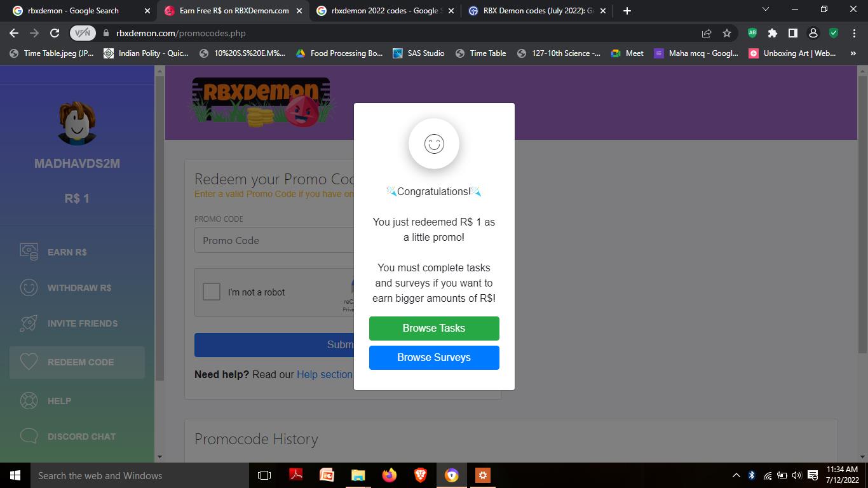Open the Meet bookmark
The height and width of the screenshot is (488, 868).
(x=627, y=53)
